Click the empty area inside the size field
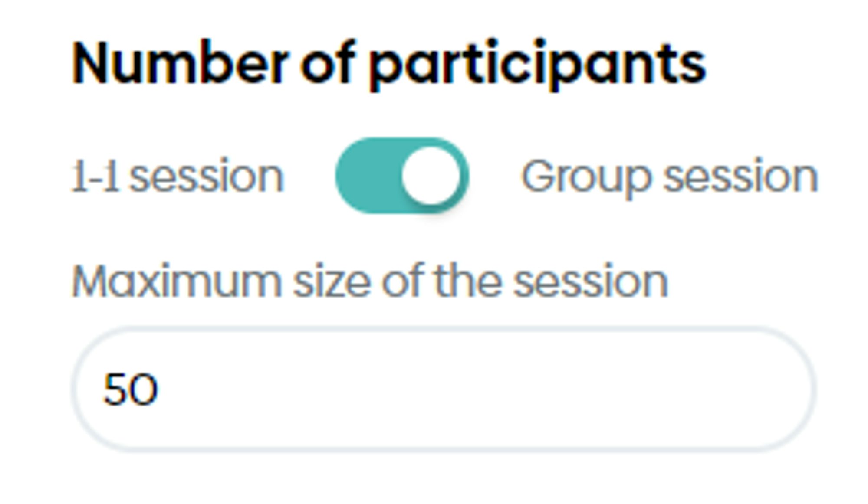Image resolution: width=868 pixels, height=504 pixels. coord(477,389)
